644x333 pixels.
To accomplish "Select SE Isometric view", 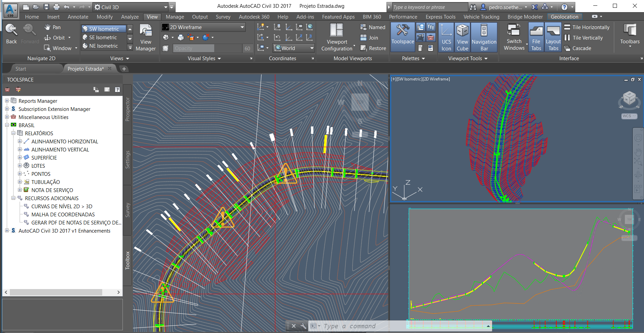I will [103, 38].
